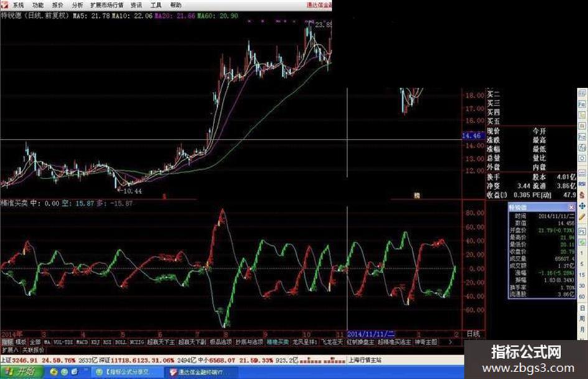Select the 极品选顶 indicator tab
588x379 pixels.
tap(220, 342)
